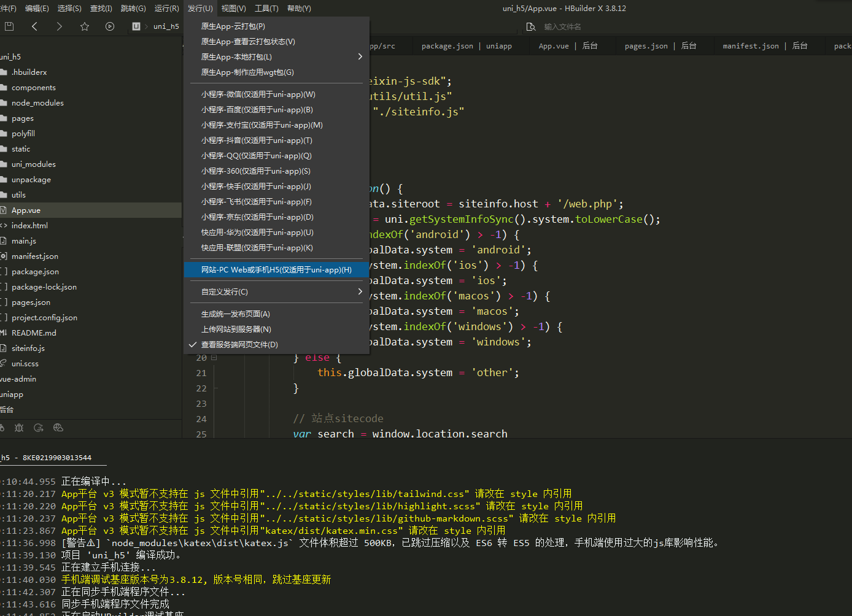Screen dimensions: 852x616
Task: Click the index.html file type icon
Action: tap(4, 226)
